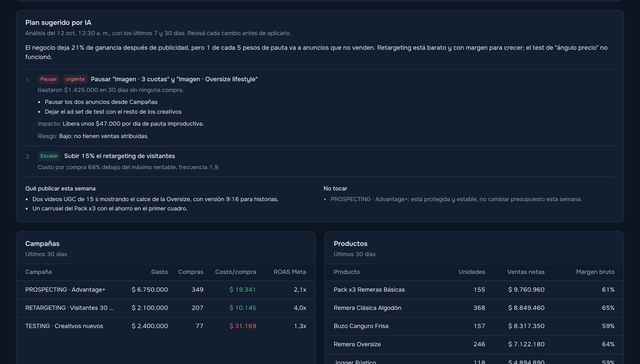Screen dimensions: 640x364
Task: Open the Buzo Canguro Frisa product row
Action: (474, 326)
